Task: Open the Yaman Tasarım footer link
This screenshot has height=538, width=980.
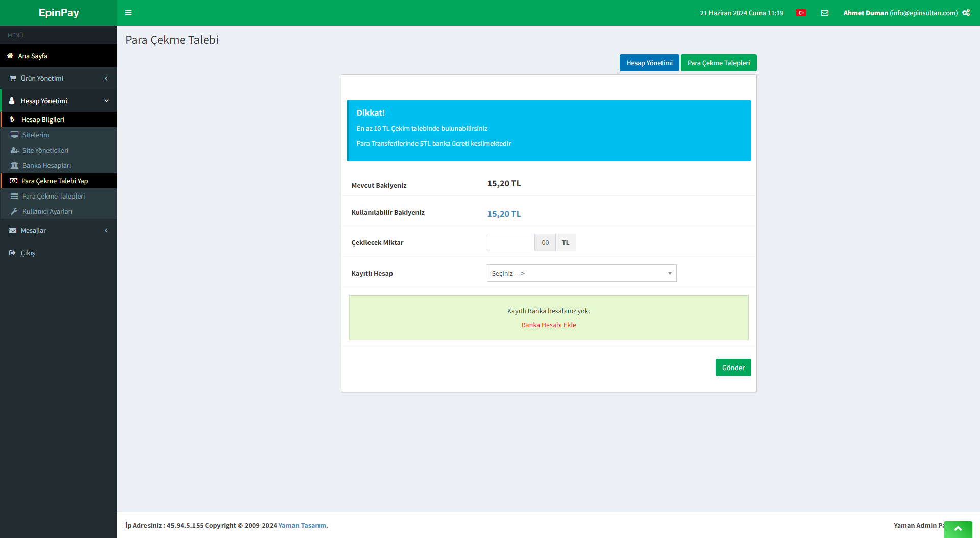Action: click(x=302, y=525)
